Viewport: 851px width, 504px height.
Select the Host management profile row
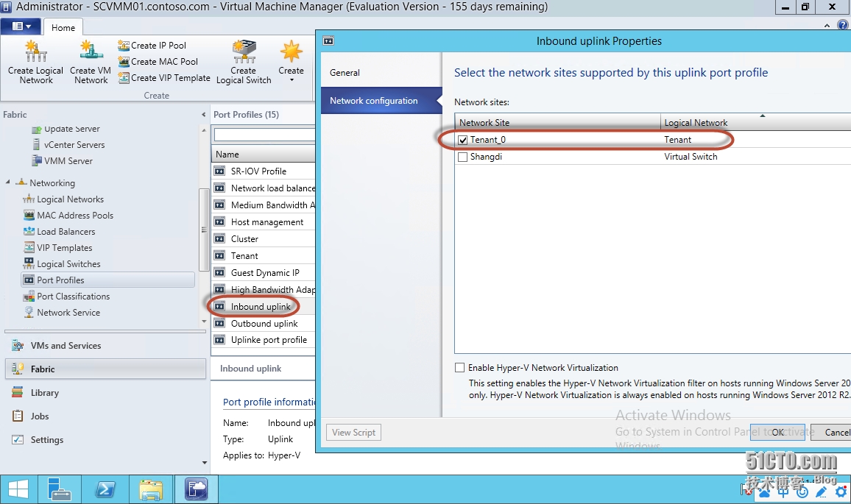tap(264, 222)
